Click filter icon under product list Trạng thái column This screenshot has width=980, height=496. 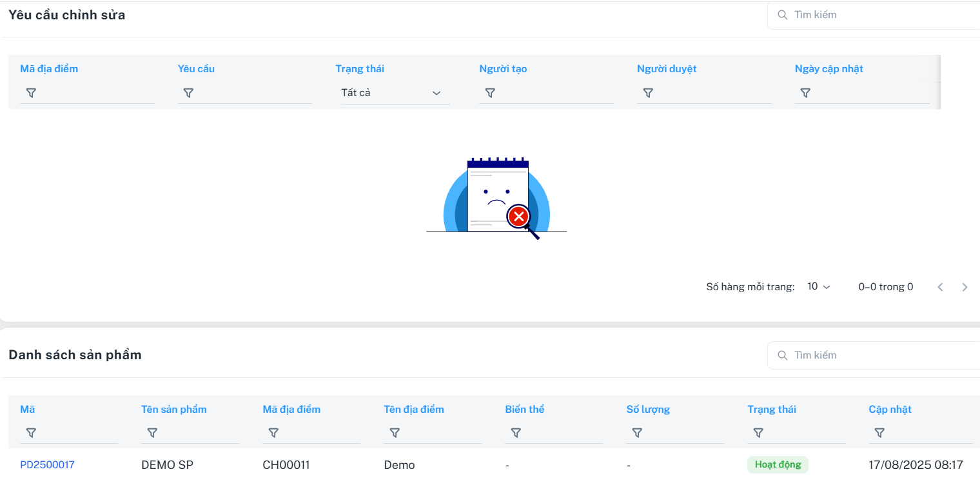[758, 433]
